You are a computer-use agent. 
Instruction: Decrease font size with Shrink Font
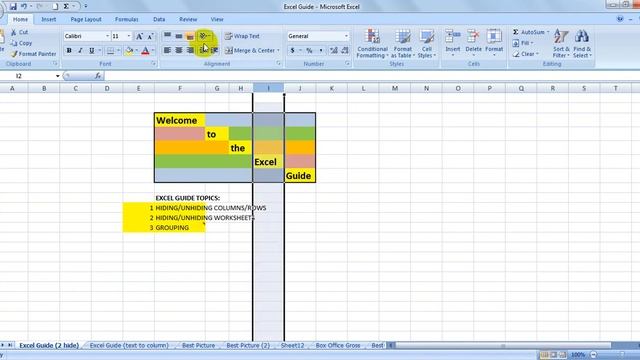(x=150, y=36)
